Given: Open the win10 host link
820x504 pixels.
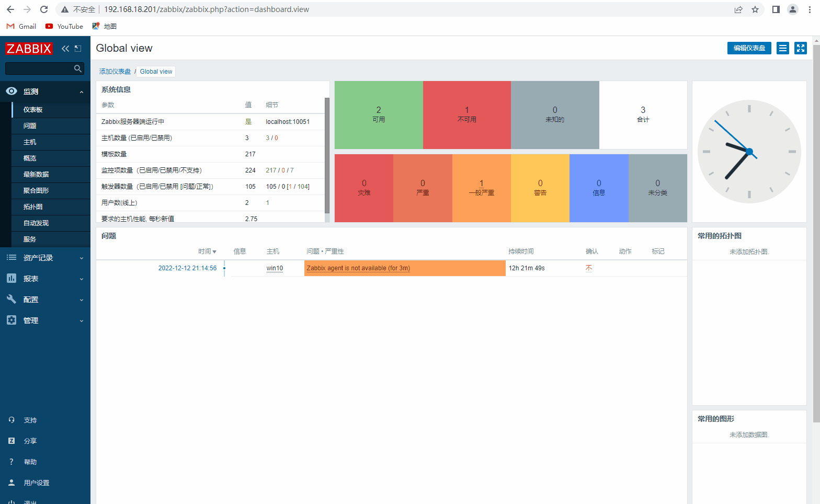Looking at the screenshot, I should coord(275,268).
